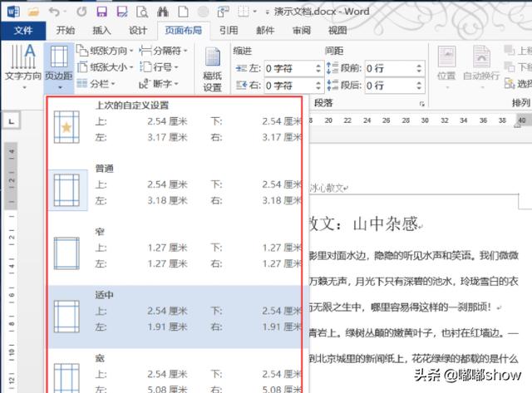Viewport: 532px width, 393px height.
Task: Create new blank document icon
Action: tap(183, 12)
